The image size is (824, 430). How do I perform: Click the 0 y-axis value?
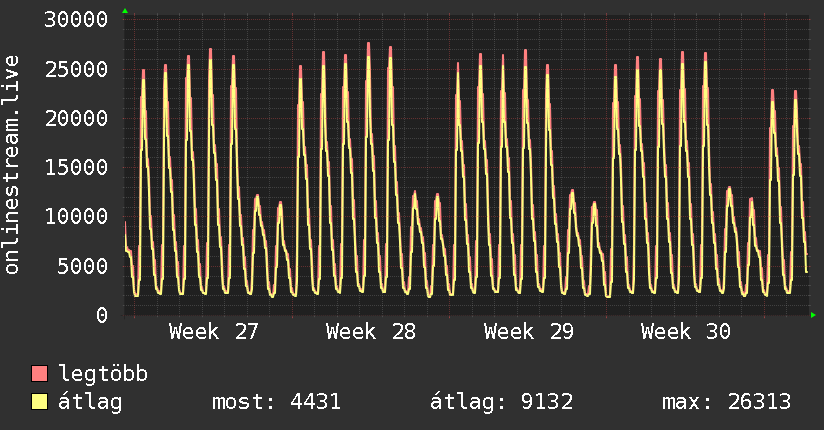coord(102,315)
